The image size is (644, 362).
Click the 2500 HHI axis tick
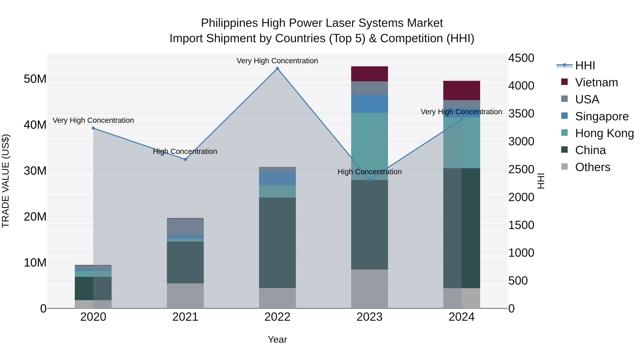521,169
